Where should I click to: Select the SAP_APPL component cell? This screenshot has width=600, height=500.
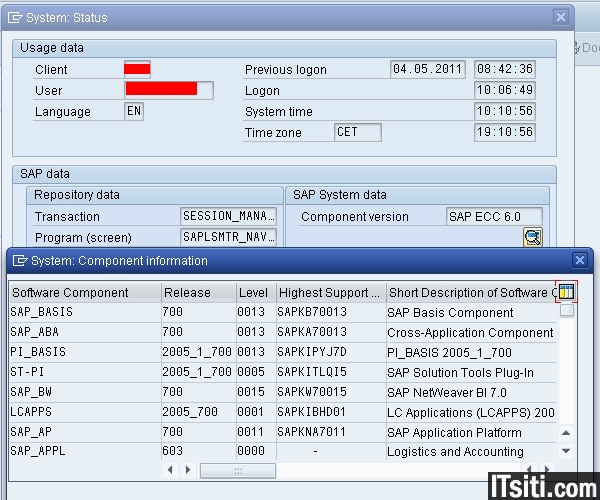pyautogui.click(x=85, y=451)
